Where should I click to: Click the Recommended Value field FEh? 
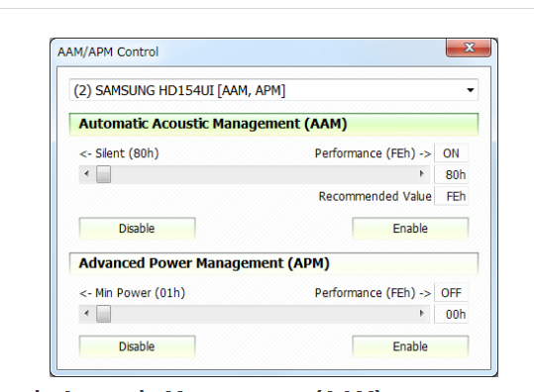click(x=451, y=196)
